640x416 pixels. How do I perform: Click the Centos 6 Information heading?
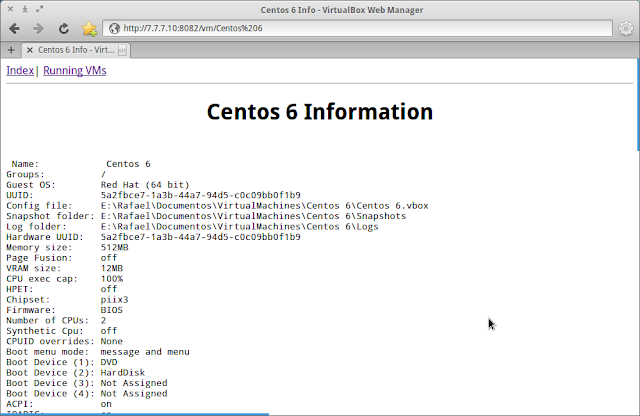click(x=320, y=111)
